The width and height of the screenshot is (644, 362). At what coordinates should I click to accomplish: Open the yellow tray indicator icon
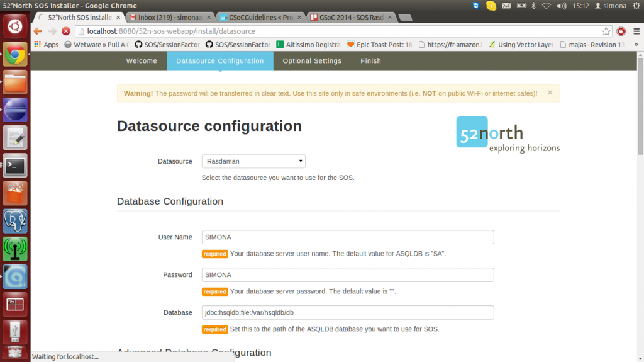coord(491,6)
